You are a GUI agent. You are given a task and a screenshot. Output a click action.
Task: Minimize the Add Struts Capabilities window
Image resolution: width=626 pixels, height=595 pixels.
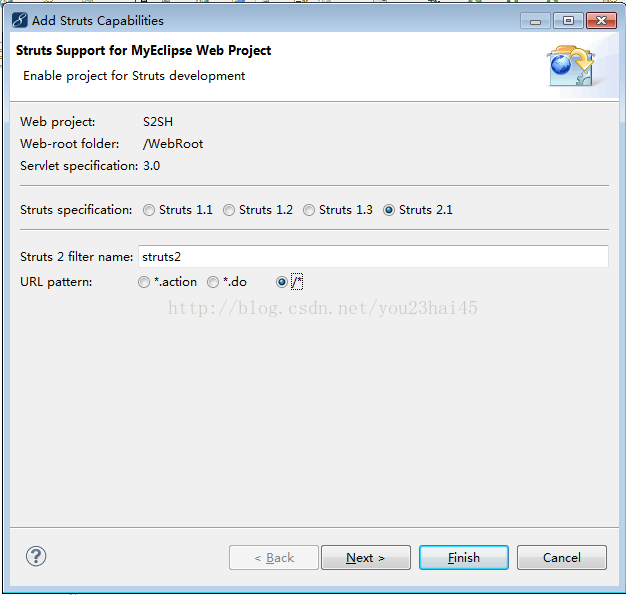(535, 21)
